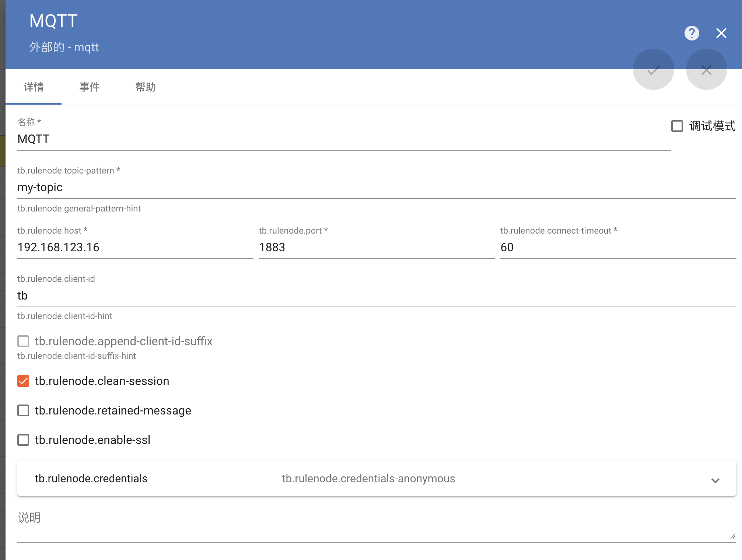Viewport: 742px width, 560px height.
Task: Open the help question mark icon
Action: (x=692, y=33)
